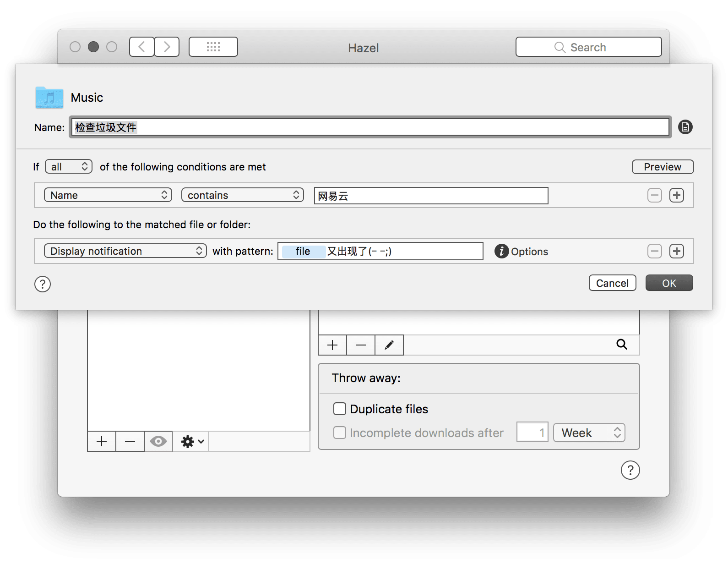Edit the selected rule with the pencil icon
The width and height of the screenshot is (728, 570).
click(x=389, y=345)
